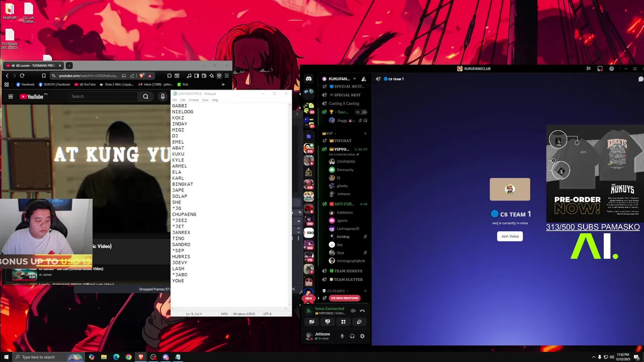Toggle Discord microphone mute
The width and height of the screenshot is (644, 362).
342,336
